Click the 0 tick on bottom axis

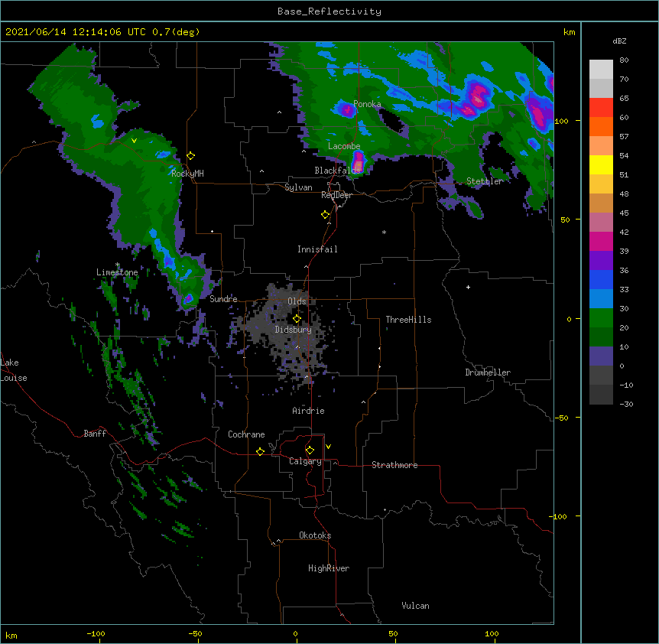coord(295,633)
